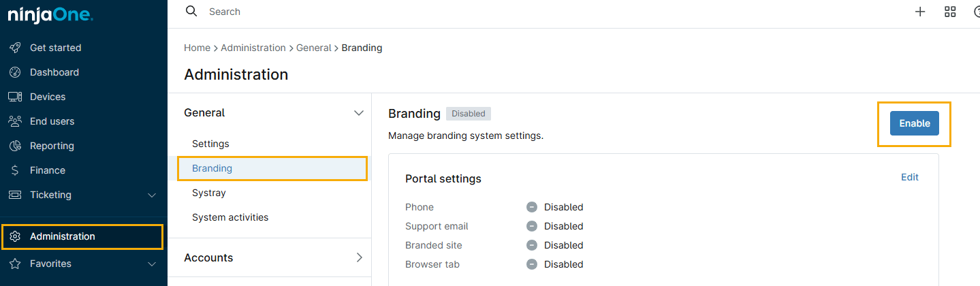Collapse the General section chevron
The height and width of the screenshot is (286, 980).
coord(359,113)
